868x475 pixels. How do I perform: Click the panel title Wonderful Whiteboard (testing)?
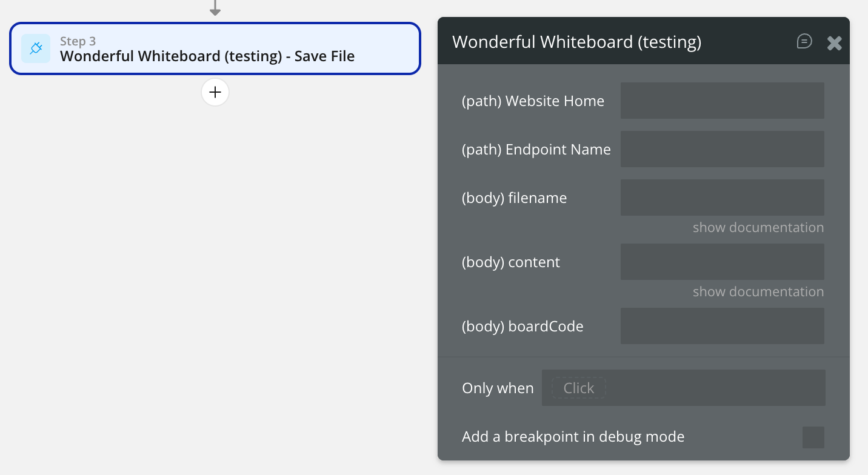pos(576,42)
